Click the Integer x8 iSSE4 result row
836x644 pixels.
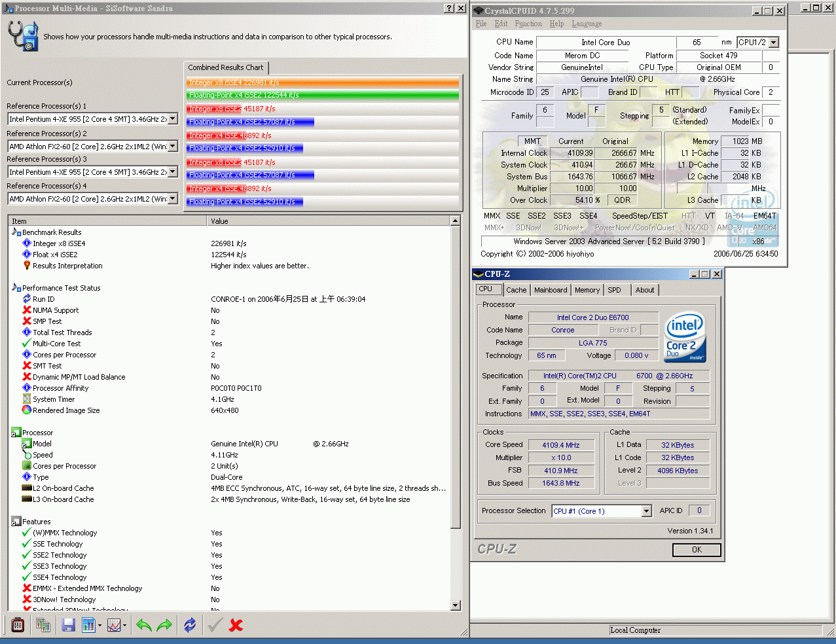point(229,243)
